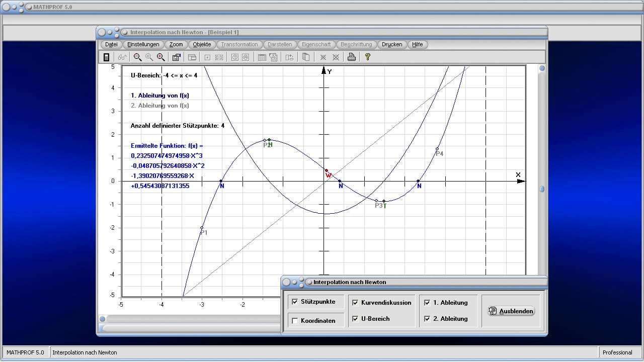Image resolution: width=644 pixels, height=362 pixels.
Task: Click the 'Ermittelte Funktion: f(x) =' text
Action: pos(167,146)
